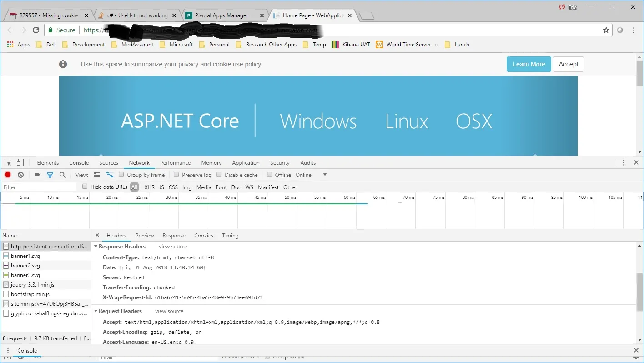
Task: Open the Online throttling dropdown
Action: point(311,175)
